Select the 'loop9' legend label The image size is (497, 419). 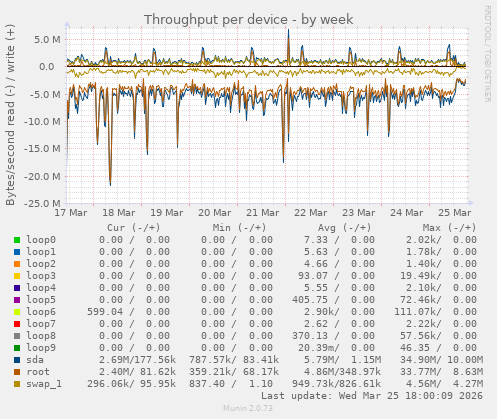pyautogui.click(x=41, y=348)
